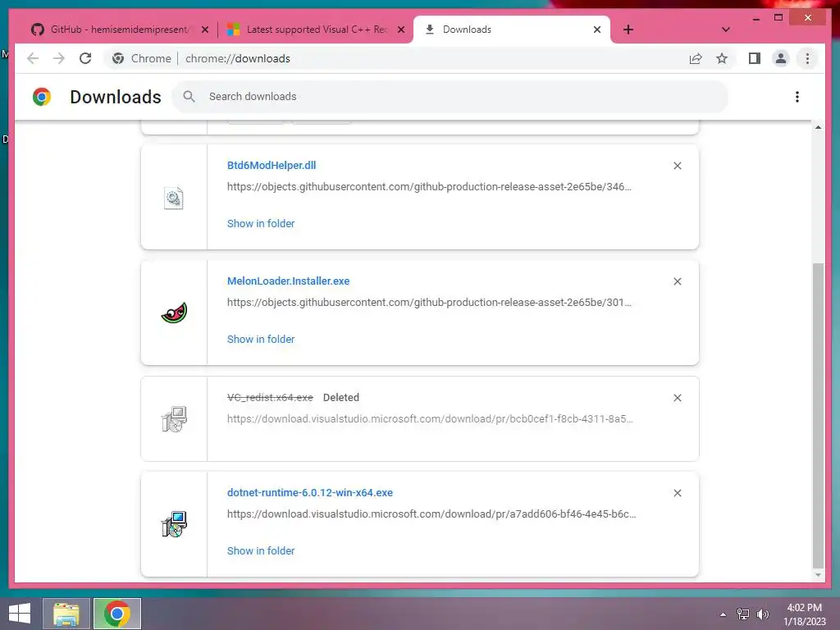Remove dotnet-runtime-6.0.12 entry from list
Viewport: 840px width, 630px height.
pos(677,493)
